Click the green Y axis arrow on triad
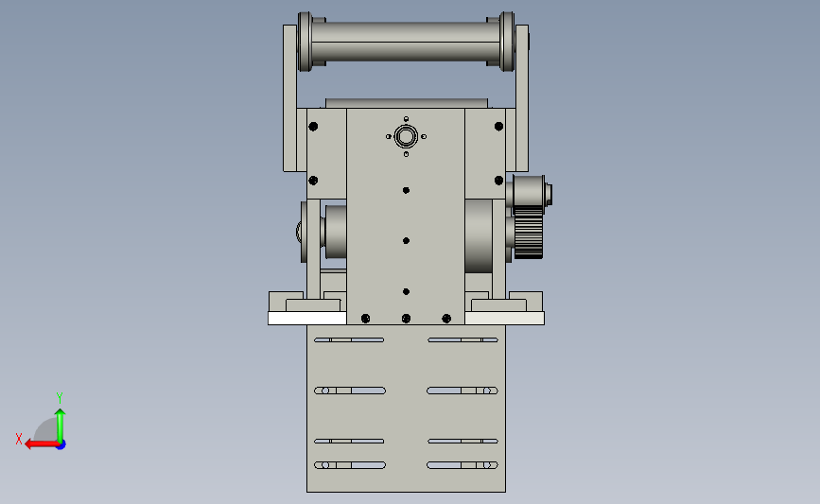Image resolution: width=820 pixels, height=504 pixels. pos(61,426)
